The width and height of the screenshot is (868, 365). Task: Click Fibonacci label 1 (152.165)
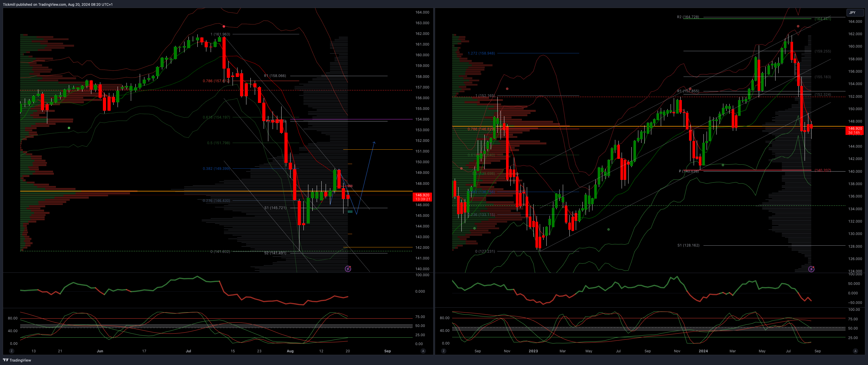point(485,96)
